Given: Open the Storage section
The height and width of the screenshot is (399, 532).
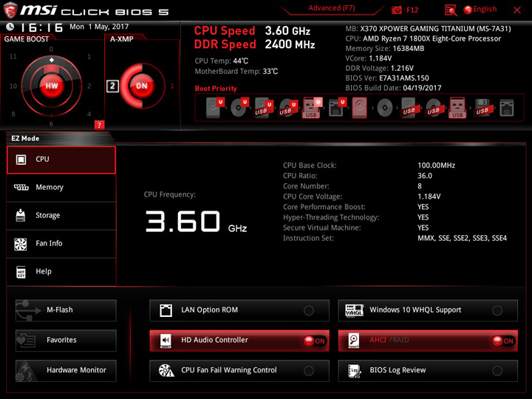Looking at the screenshot, I should (x=61, y=216).
